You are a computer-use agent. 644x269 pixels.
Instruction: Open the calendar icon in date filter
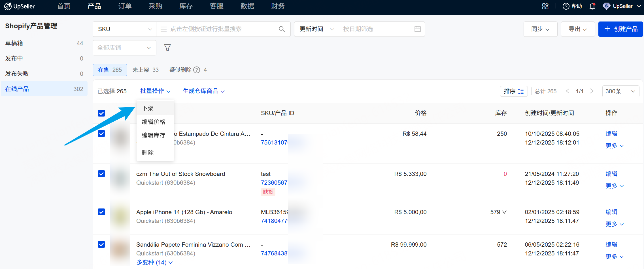417,29
